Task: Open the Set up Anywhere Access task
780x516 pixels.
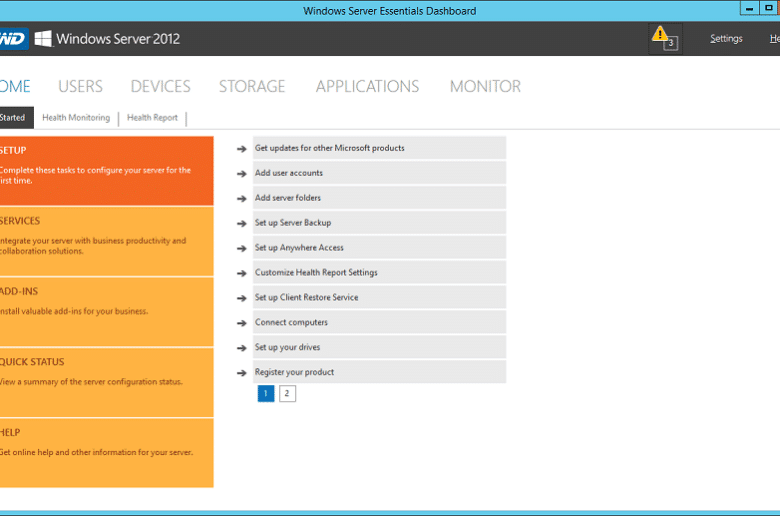Action: pyautogui.click(x=379, y=247)
